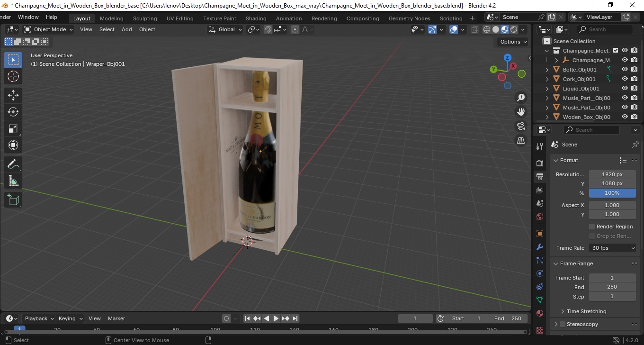Open the Window menu
Screen dimensions: 644x345
pos(28,17)
